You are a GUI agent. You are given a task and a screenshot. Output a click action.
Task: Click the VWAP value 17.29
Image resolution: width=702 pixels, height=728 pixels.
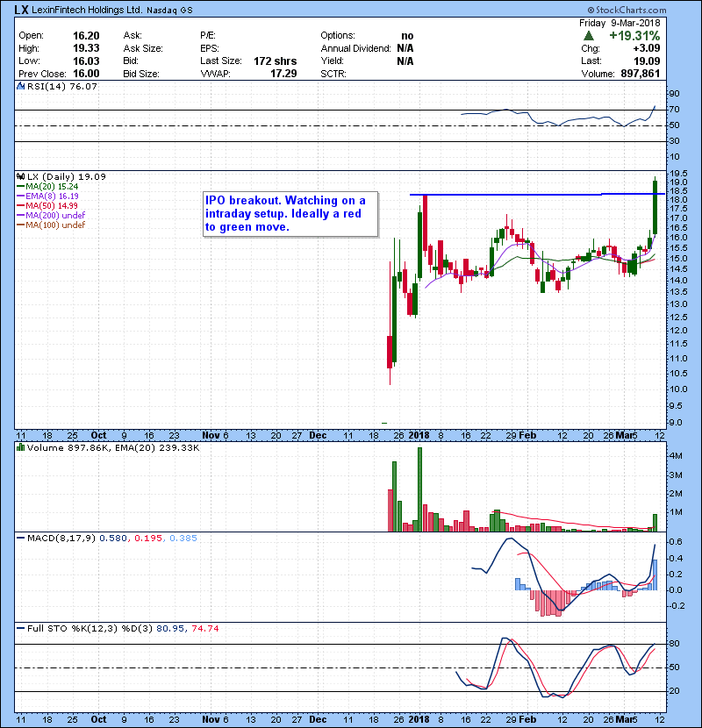pyautogui.click(x=283, y=74)
